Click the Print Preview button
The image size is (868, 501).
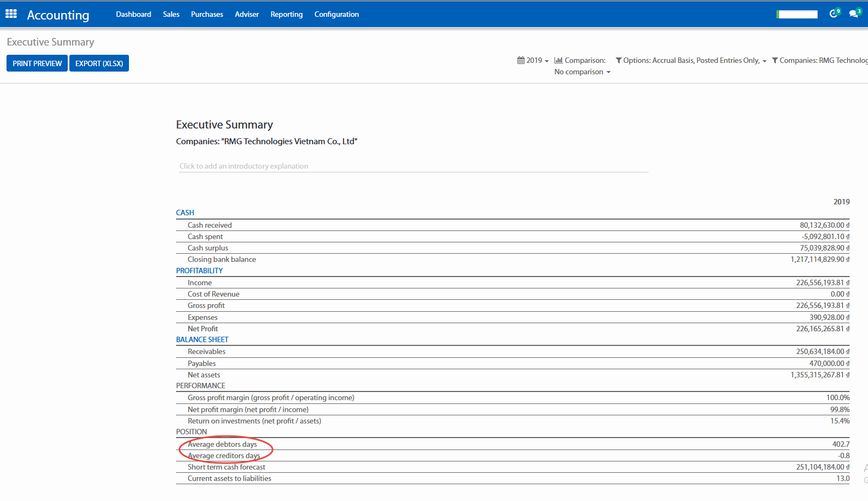click(x=37, y=63)
